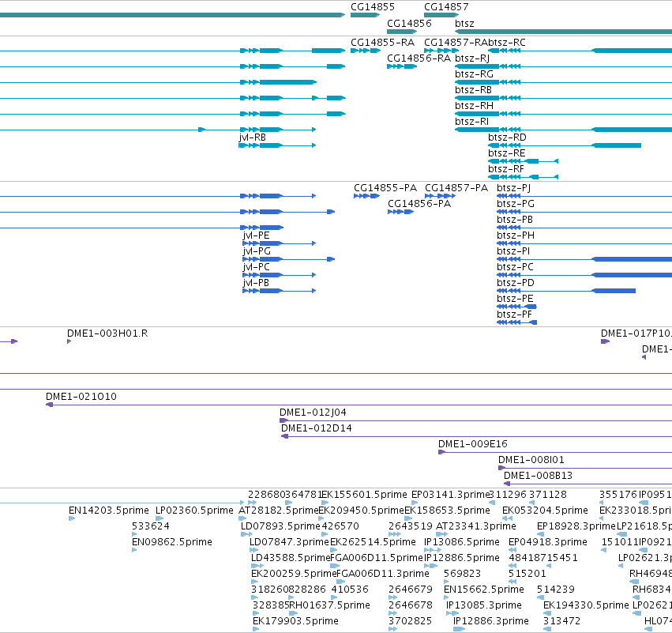
Task: Click the btsz-RD transcript label
Action: coord(507,138)
